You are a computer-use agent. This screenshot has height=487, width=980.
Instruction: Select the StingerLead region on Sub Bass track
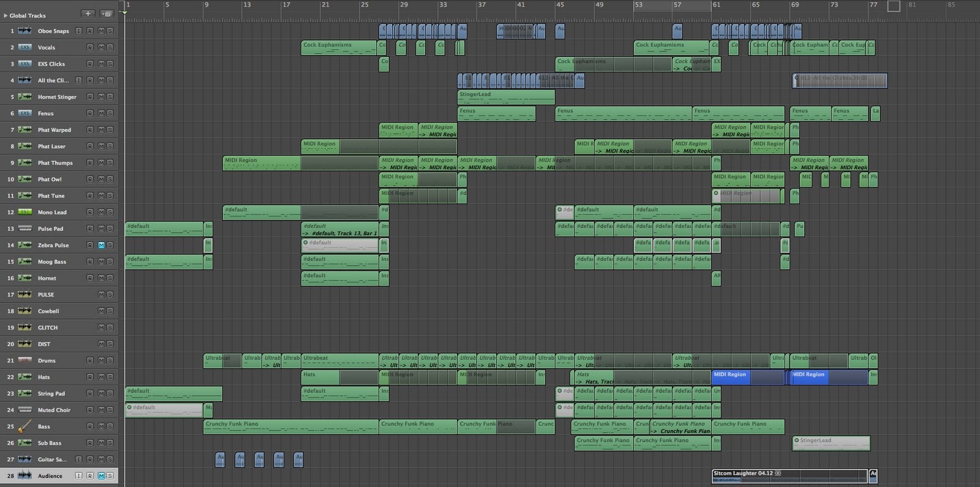pos(831,443)
